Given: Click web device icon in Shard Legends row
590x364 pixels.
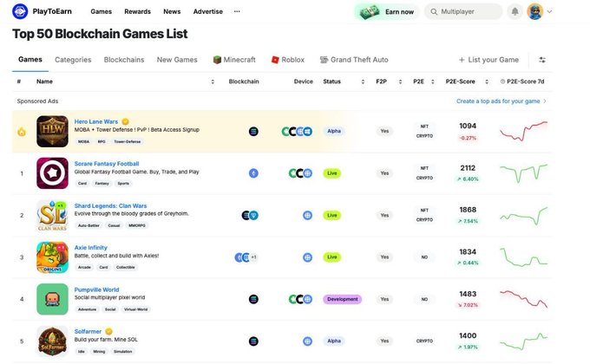Looking at the screenshot, I should pos(308,216).
